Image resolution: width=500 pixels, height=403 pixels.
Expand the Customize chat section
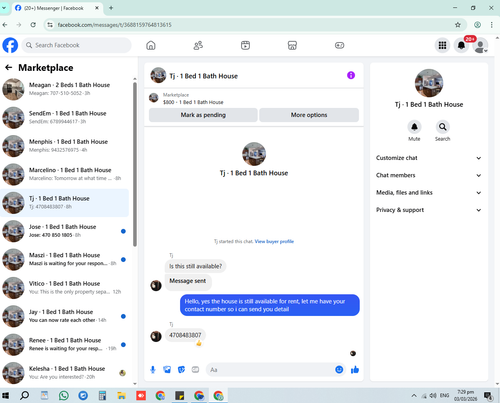tap(429, 158)
